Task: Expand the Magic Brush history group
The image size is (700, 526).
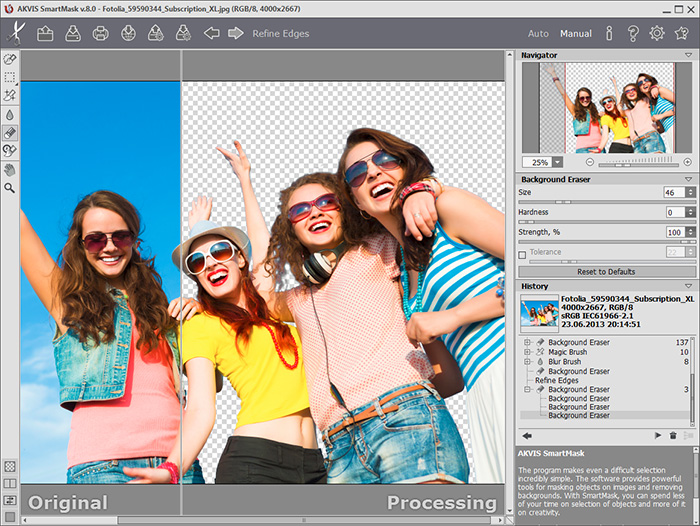Action: [526, 352]
